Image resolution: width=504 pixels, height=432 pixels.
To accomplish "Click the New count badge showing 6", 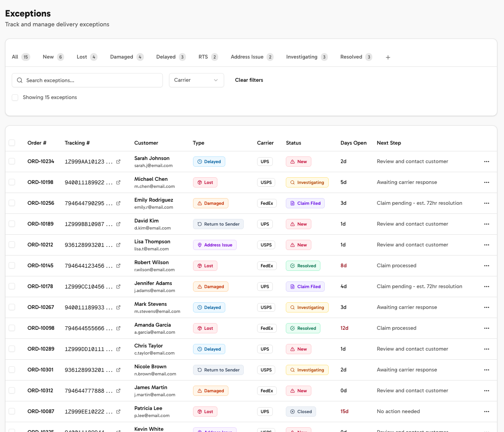I will point(61,57).
